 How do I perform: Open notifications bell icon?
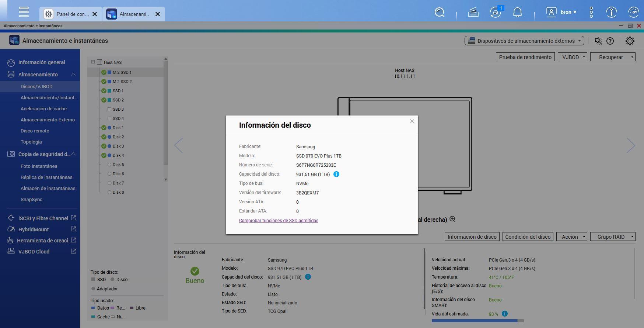click(x=517, y=13)
